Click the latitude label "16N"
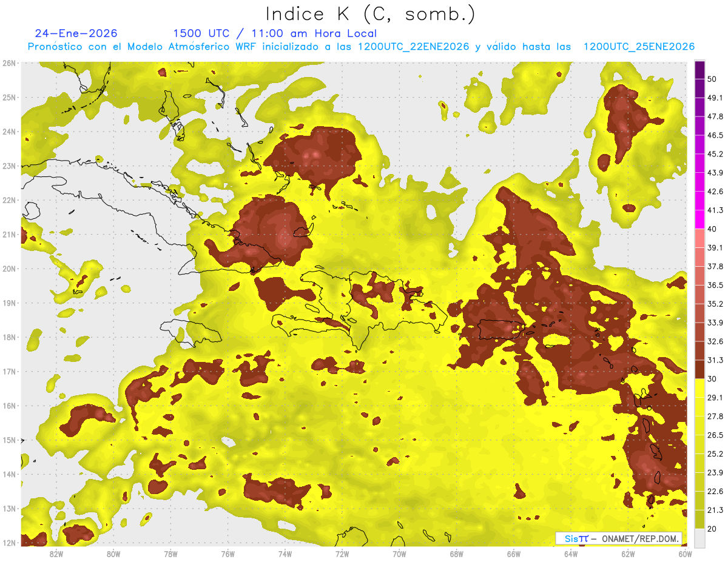Viewport: 728px width, 562px height. point(9,406)
